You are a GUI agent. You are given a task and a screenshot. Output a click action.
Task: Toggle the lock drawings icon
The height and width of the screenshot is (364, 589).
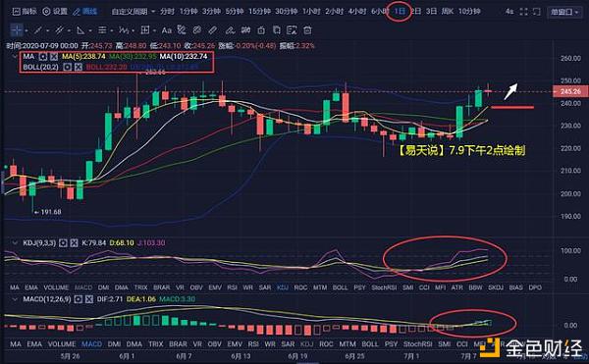click(x=261, y=30)
